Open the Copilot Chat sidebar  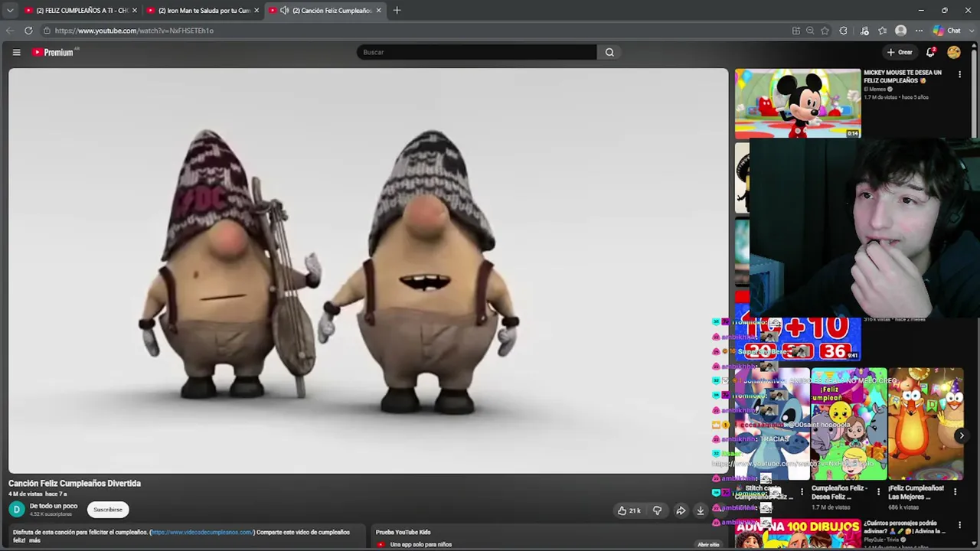point(947,31)
